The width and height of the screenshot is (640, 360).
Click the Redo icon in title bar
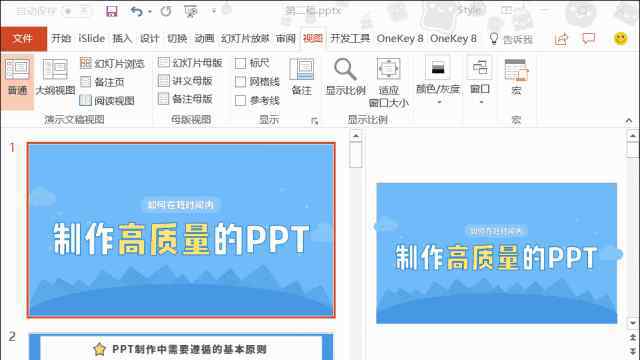click(166, 11)
